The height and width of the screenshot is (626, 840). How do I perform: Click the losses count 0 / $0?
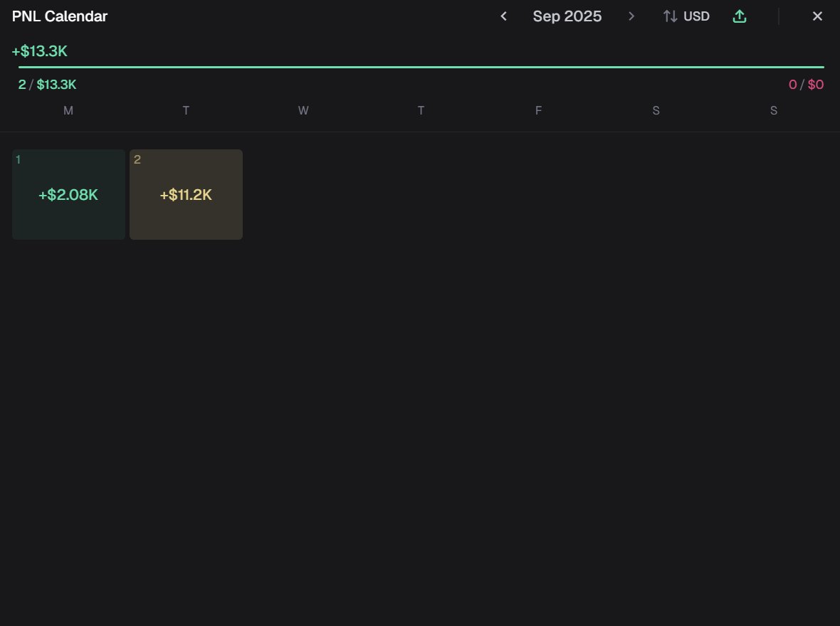tap(807, 85)
